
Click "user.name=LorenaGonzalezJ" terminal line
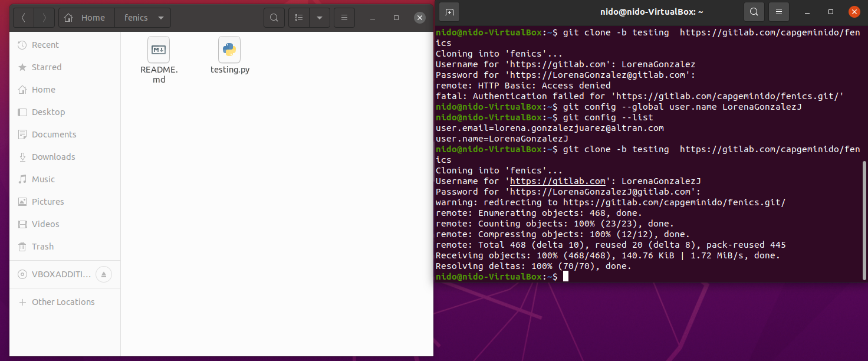tap(502, 139)
